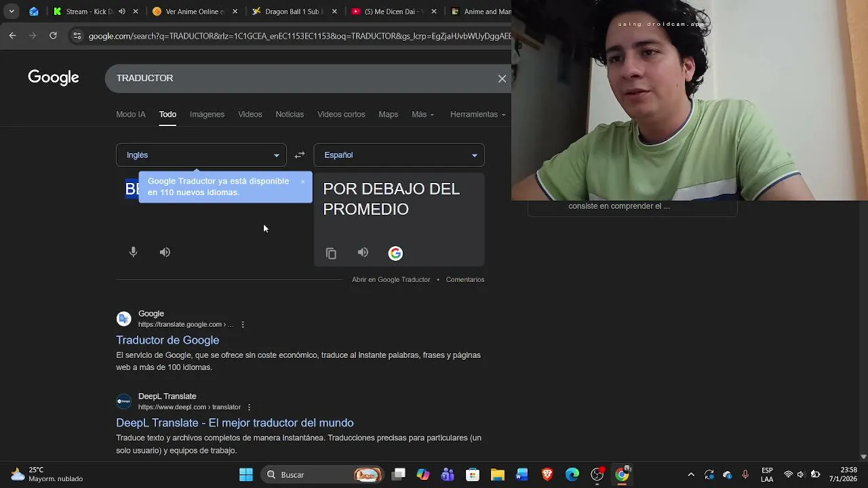This screenshot has width=868, height=488.
Task: Click the Google logo
Action: [x=54, y=78]
